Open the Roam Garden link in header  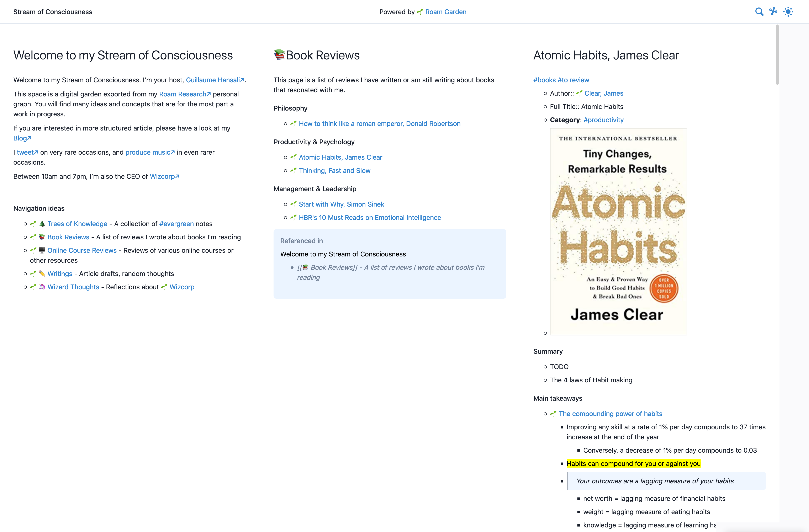(446, 12)
